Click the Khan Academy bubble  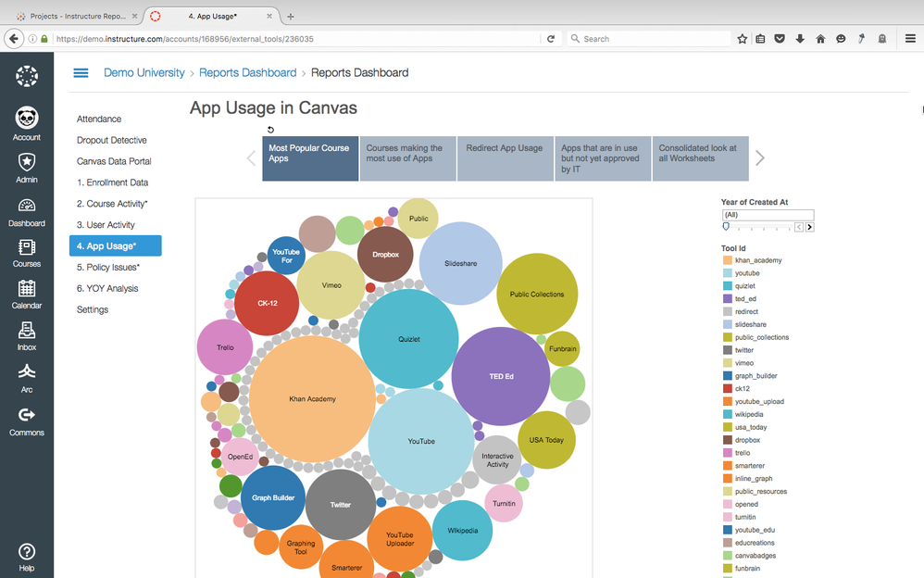pyautogui.click(x=312, y=399)
